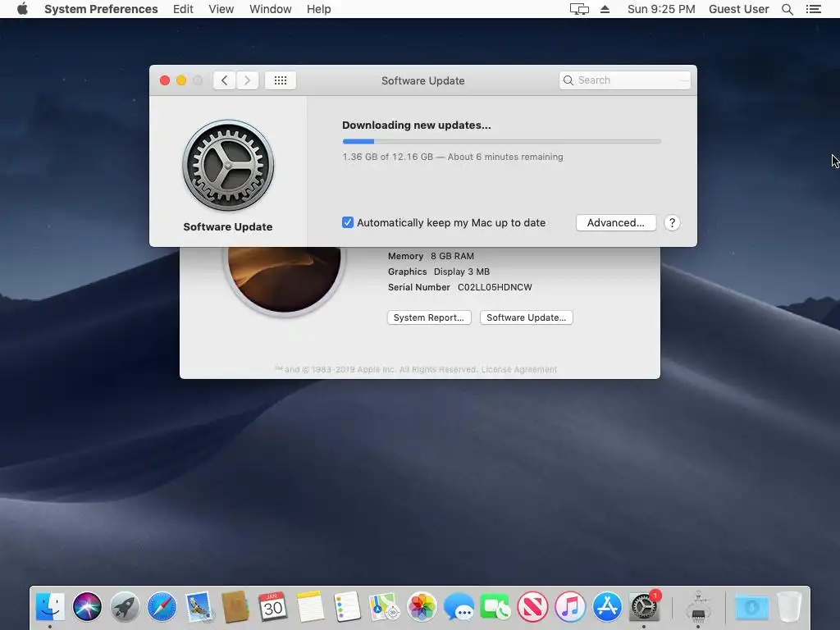The width and height of the screenshot is (840, 630).
Task: Open FaceTime icon in Dock
Action: click(495, 607)
